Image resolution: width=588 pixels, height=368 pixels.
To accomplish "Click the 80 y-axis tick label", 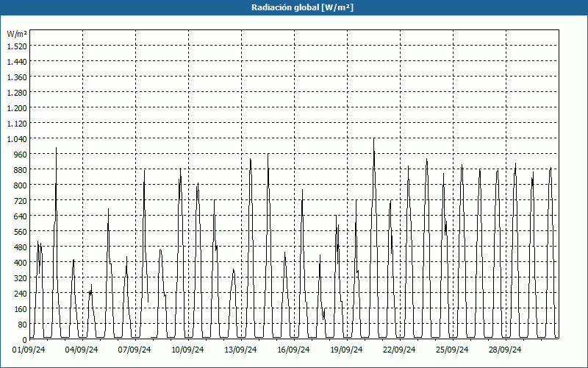I will [21, 325].
